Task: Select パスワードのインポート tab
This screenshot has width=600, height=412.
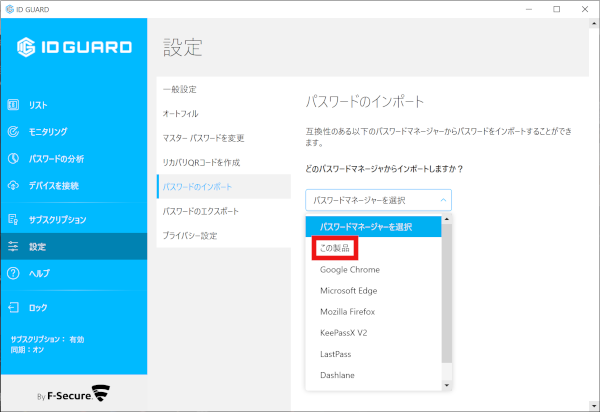Action: pos(223,187)
